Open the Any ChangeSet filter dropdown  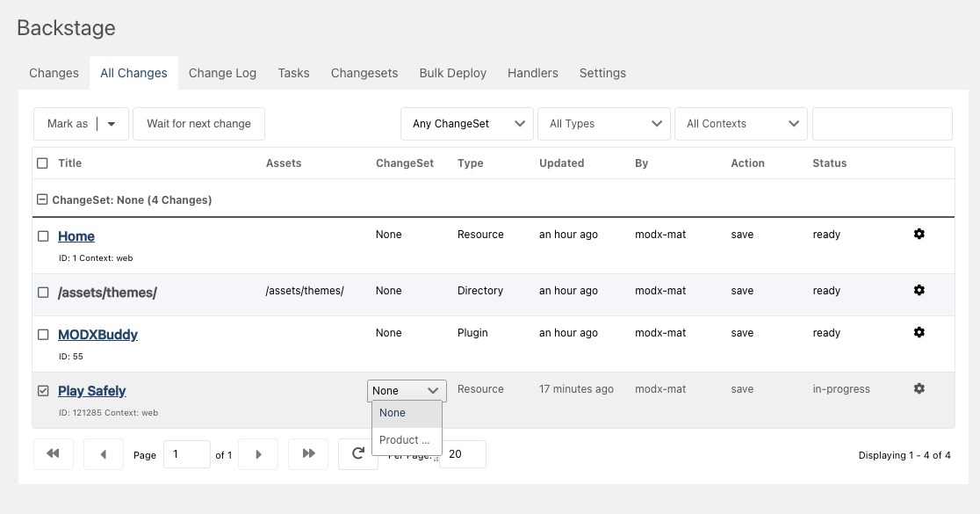click(467, 124)
